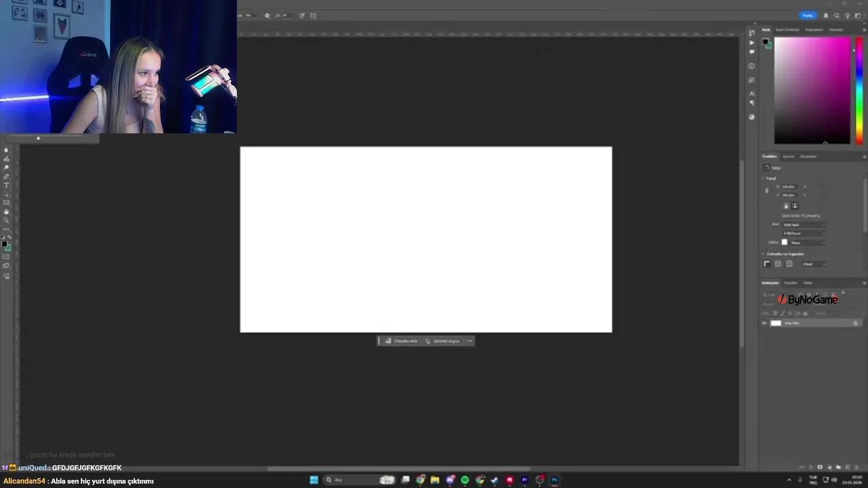Switch to the Patterns tab in color panel
The width and height of the screenshot is (868, 488).
(836, 30)
